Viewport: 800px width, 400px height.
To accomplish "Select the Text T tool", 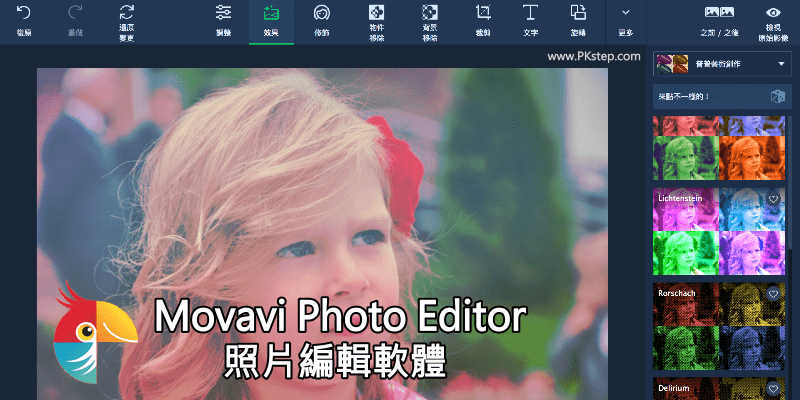I will click(531, 12).
